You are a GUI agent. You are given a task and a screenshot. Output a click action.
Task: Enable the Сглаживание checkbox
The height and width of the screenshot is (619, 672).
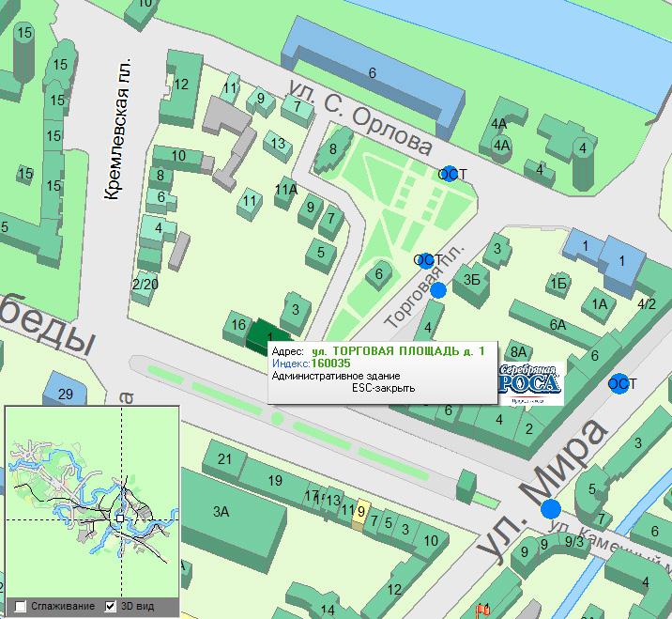21,606
